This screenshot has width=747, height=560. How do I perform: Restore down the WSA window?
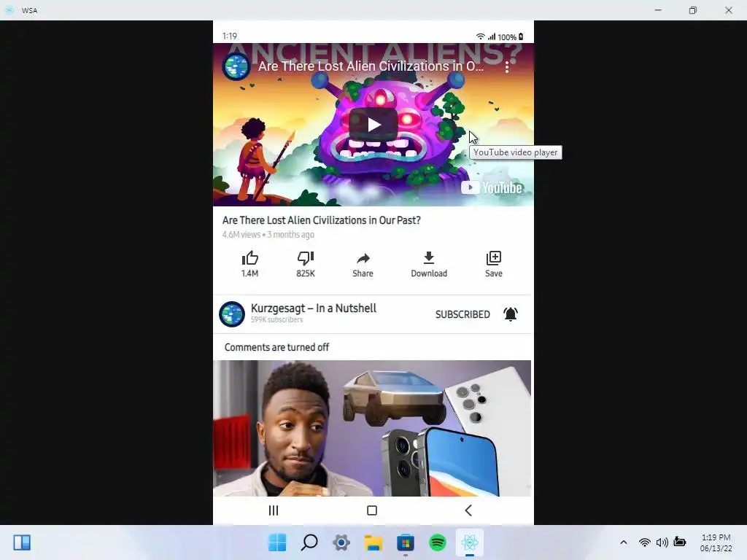click(x=693, y=10)
